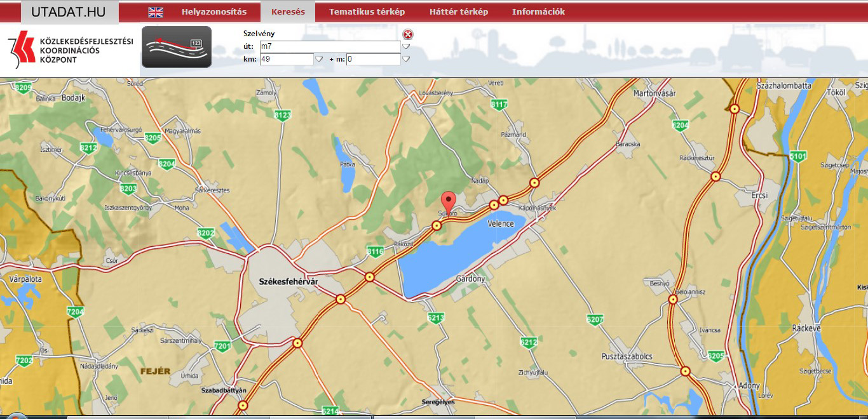The image size is (868, 419).
Task: Go to the Információk tab
Action: [538, 12]
